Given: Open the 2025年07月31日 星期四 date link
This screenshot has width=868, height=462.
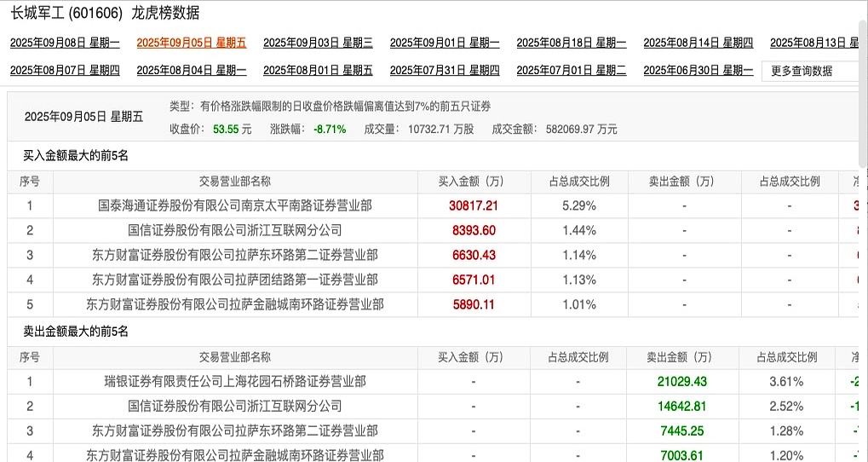Looking at the screenshot, I should pyautogui.click(x=445, y=71).
